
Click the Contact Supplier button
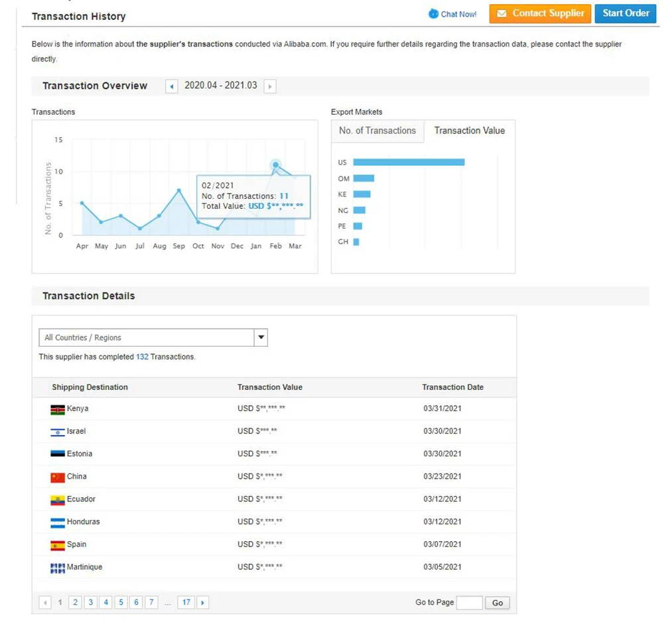pos(540,14)
